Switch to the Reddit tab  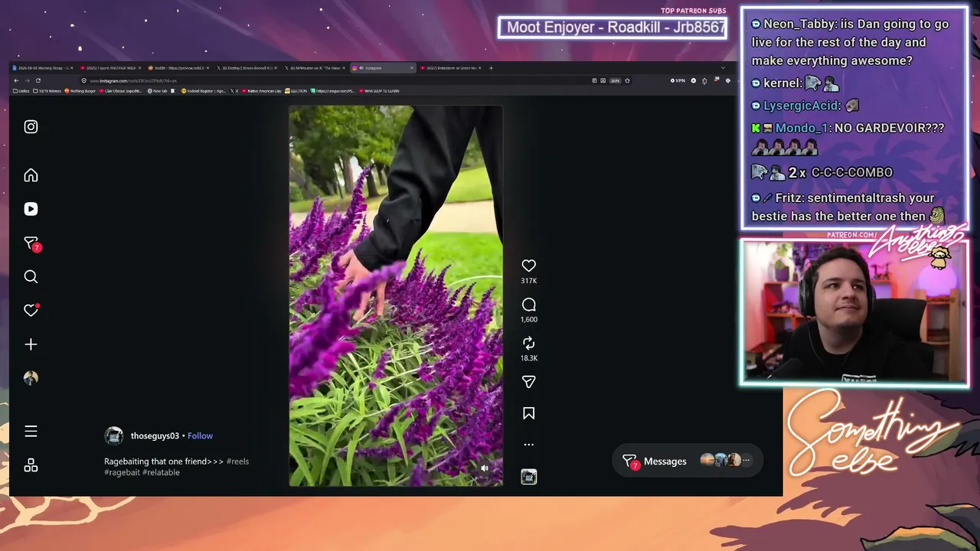coord(179,68)
